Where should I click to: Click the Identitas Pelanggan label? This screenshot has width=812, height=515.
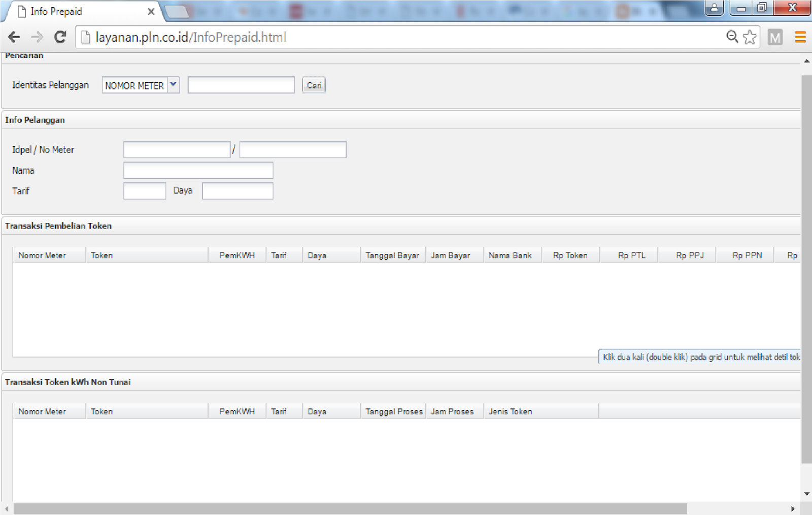[50, 85]
